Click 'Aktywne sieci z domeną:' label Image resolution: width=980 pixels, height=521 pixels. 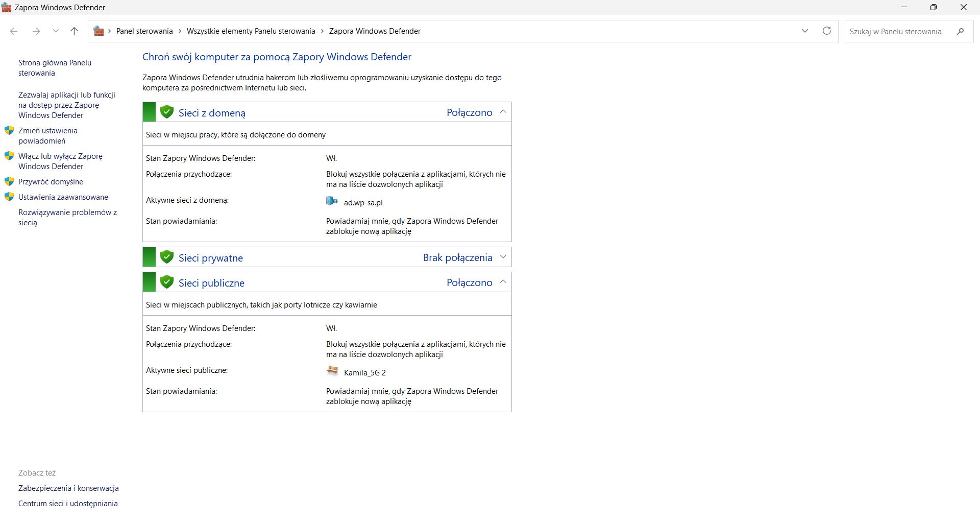pyautogui.click(x=187, y=200)
